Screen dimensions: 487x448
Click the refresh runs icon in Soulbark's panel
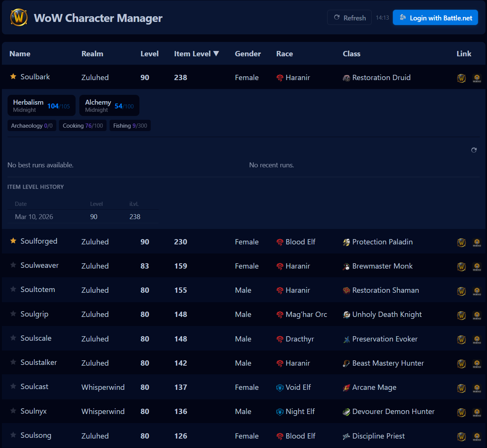[474, 150]
